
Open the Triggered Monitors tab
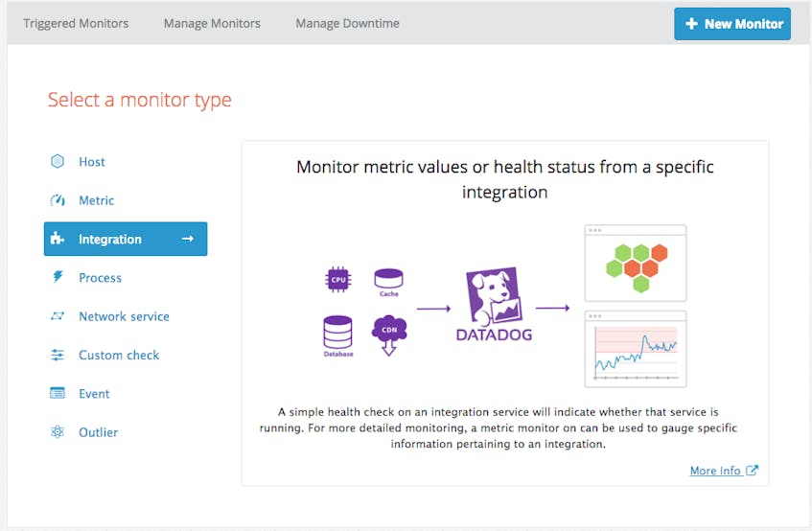tap(76, 23)
